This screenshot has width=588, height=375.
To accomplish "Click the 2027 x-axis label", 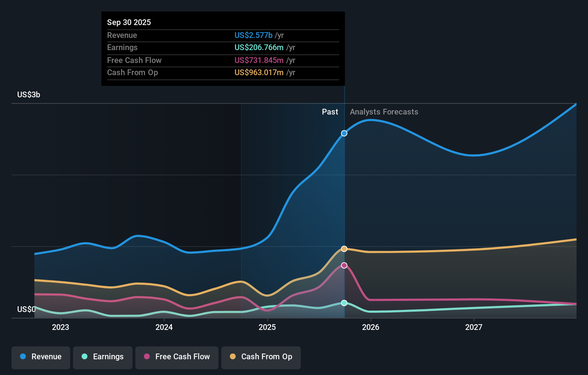I will pyautogui.click(x=474, y=327).
